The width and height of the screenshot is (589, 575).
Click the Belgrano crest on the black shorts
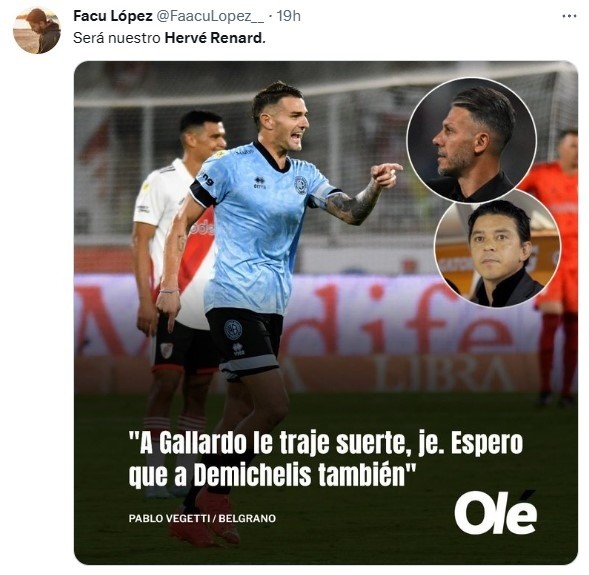[233, 330]
